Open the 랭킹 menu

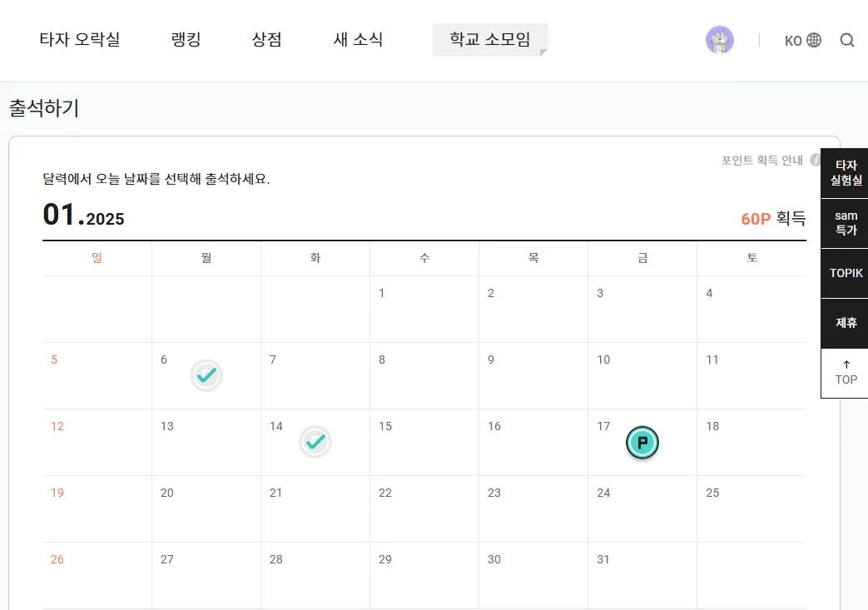(x=186, y=39)
